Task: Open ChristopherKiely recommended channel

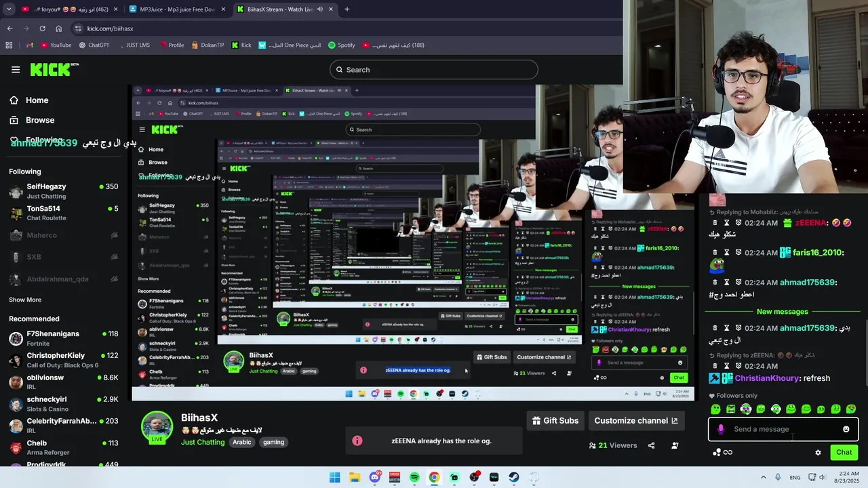Action: tap(63, 360)
